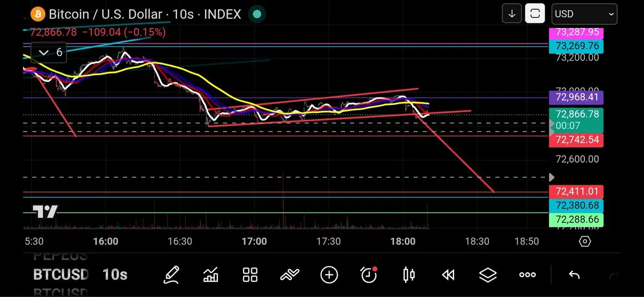Tap the 18:00 time axis label
This screenshot has width=644, height=297.
(403, 242)
